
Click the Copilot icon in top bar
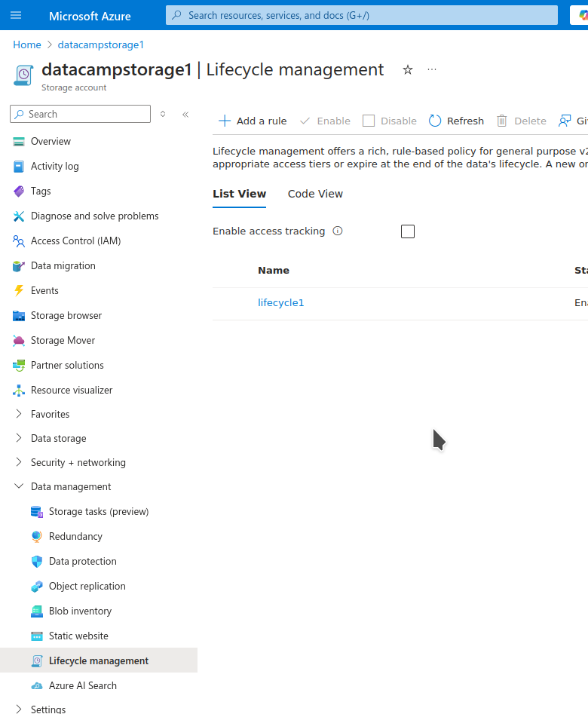click(582, 16)
